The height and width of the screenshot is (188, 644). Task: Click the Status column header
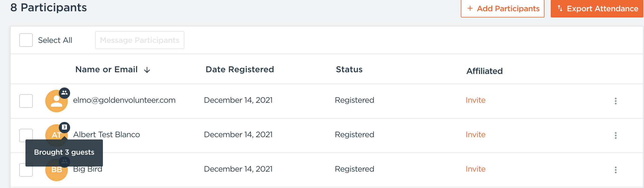[349, 69]
